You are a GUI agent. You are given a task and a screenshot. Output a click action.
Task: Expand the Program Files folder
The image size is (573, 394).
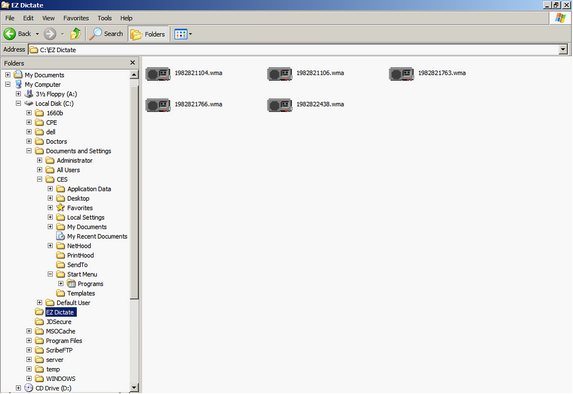(x=29, y=341)
